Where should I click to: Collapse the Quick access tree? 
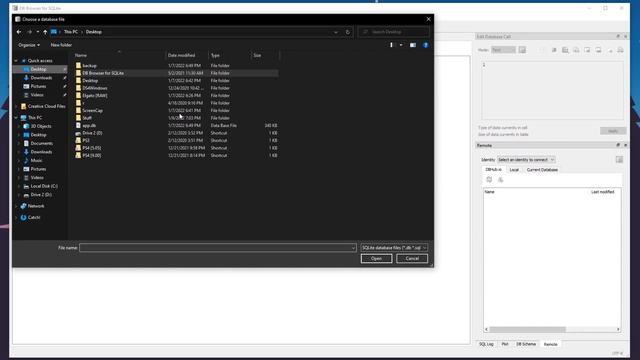16,60
